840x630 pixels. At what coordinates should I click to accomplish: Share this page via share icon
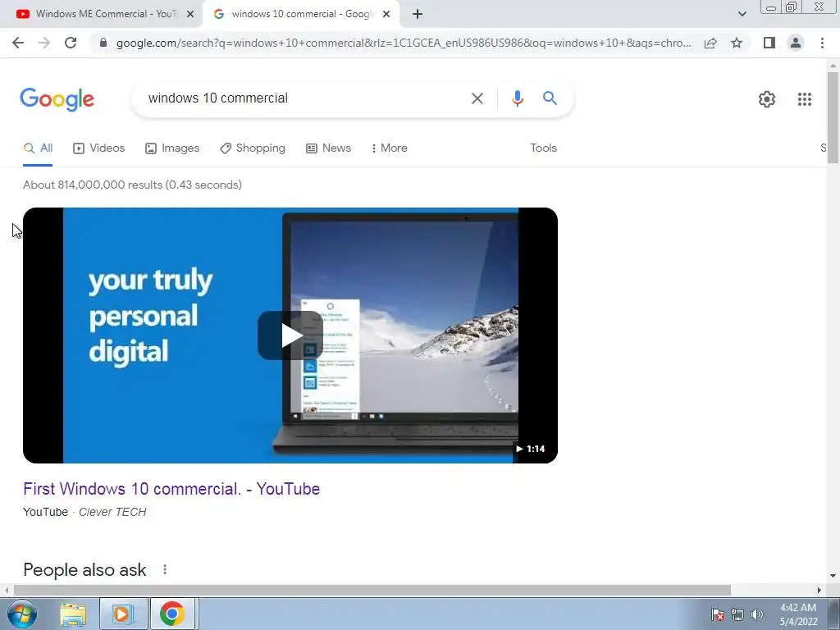(710, 43)
